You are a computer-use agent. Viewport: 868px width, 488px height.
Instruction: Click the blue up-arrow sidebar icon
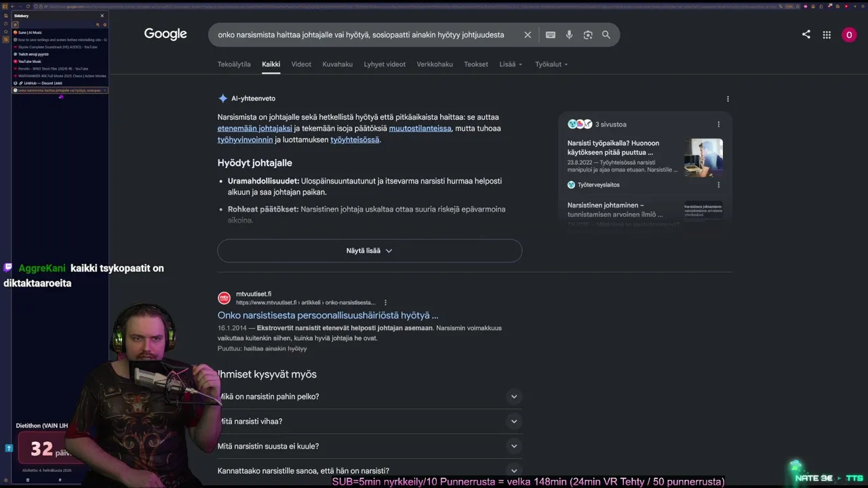pos(9,448)
